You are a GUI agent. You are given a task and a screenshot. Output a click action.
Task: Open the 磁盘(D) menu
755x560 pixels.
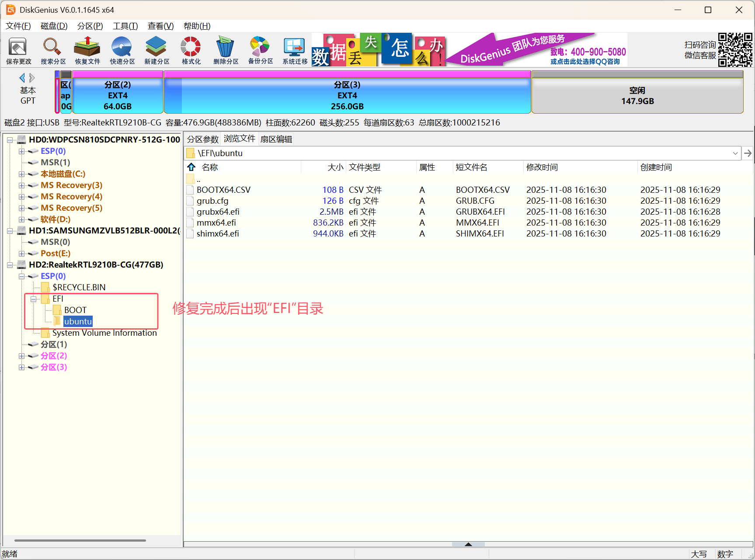point(54,26)
